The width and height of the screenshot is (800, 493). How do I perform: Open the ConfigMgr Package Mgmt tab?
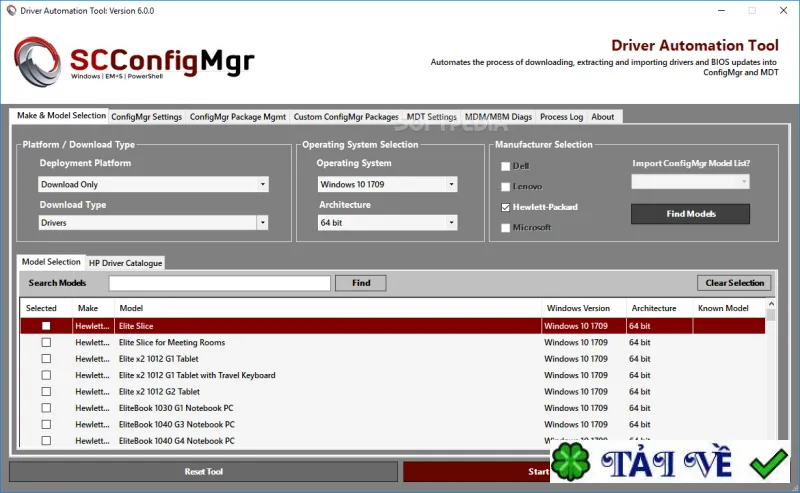(x=238, y=117)
